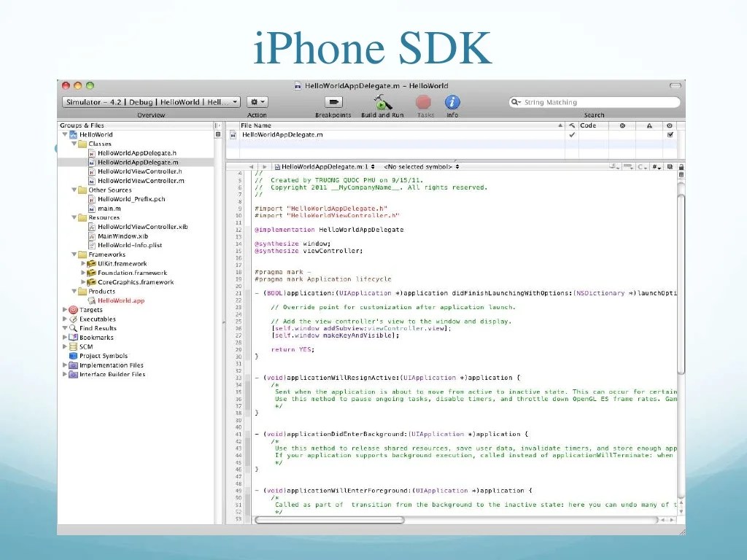Expand the UIKit.framework triangle
747x560 pixels.
pos(83,263)
